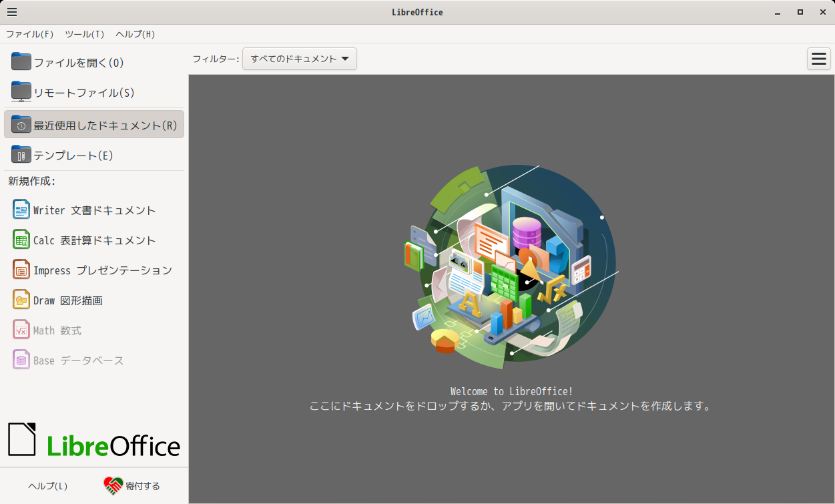Click the Draw 図形描画 icon

point(21,300)
